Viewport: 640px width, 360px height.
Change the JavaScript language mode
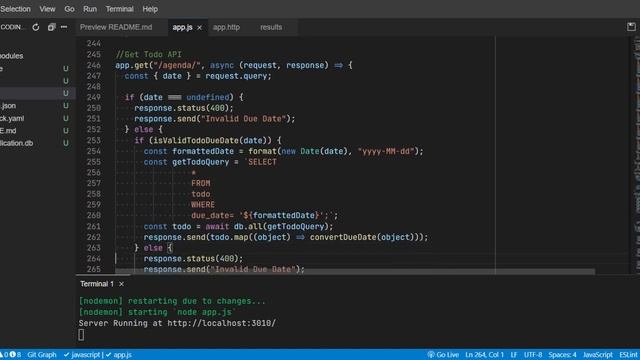tap(598, 355)
